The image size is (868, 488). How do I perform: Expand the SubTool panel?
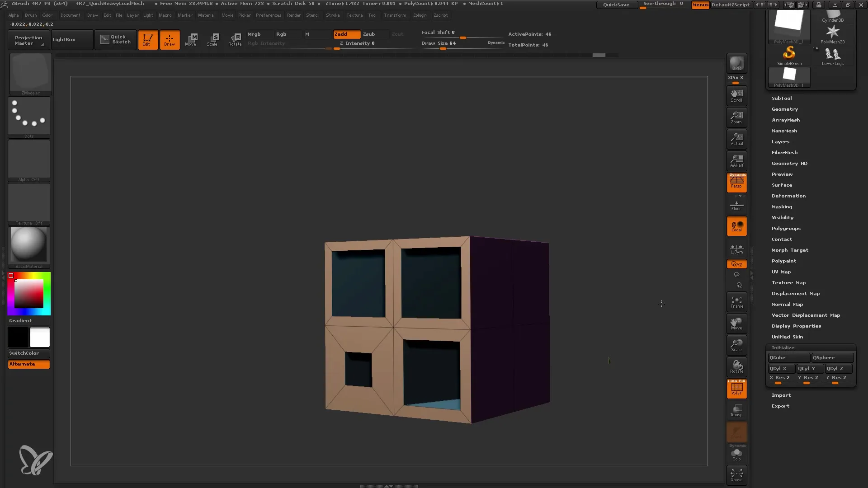click(x=782, y=98)
